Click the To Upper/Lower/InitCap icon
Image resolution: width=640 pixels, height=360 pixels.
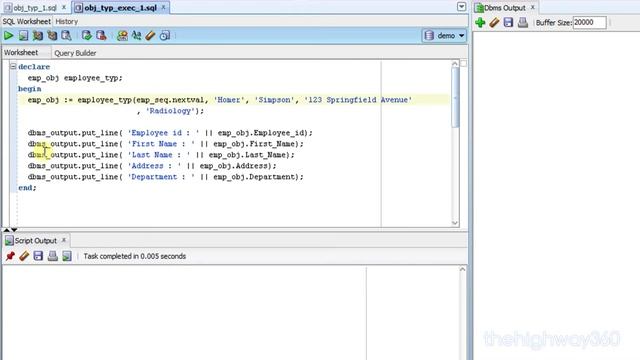point(136,36)
